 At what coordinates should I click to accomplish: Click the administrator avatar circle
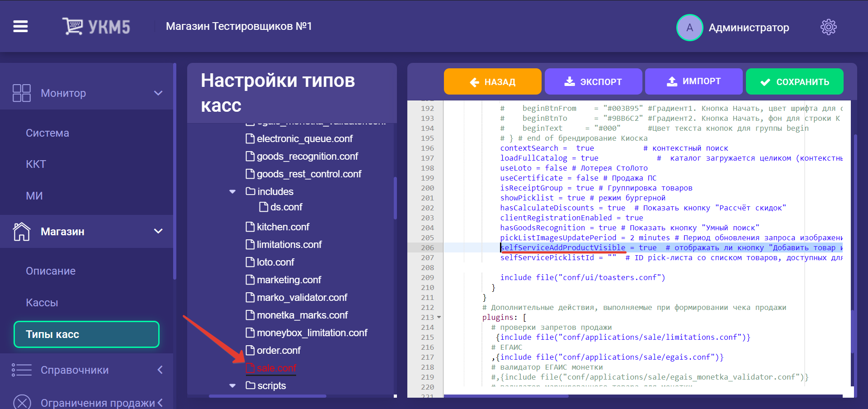pos(689,28)
